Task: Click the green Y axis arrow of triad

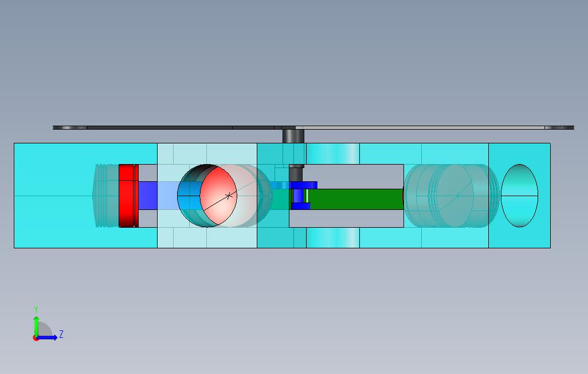Action: [x=36, y=326]
